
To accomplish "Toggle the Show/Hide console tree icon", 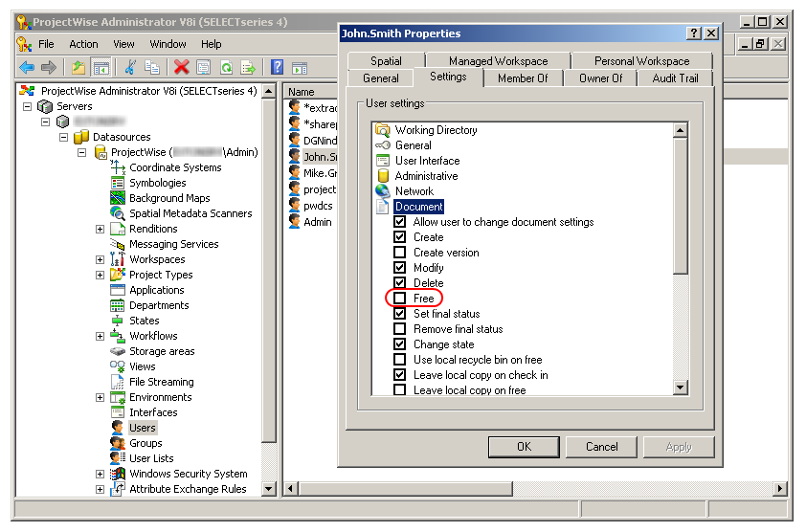I will pyautogui.click(x=101, y=67).
